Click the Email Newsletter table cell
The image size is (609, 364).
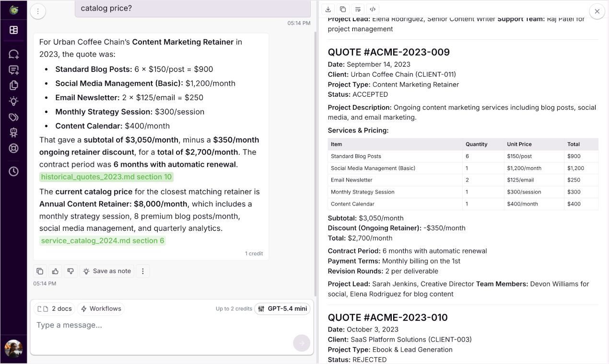[x=395, y=180]
